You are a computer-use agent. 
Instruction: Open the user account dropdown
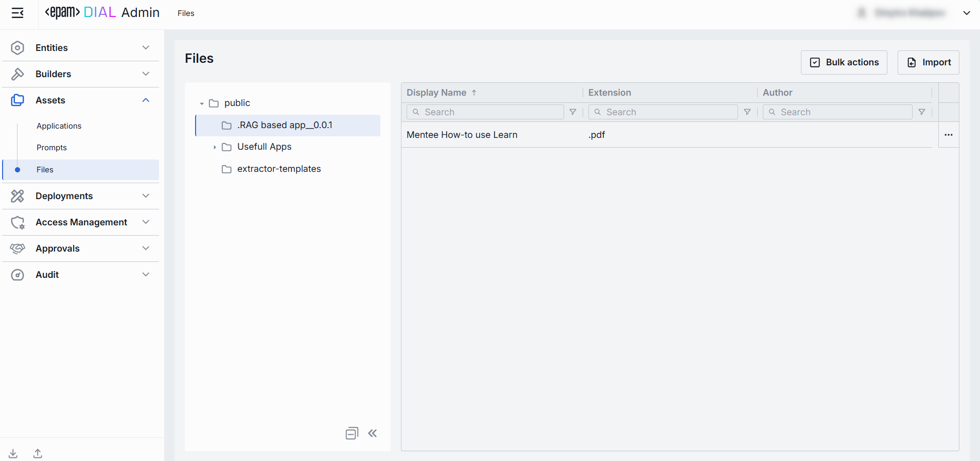[x=966, y=13]
